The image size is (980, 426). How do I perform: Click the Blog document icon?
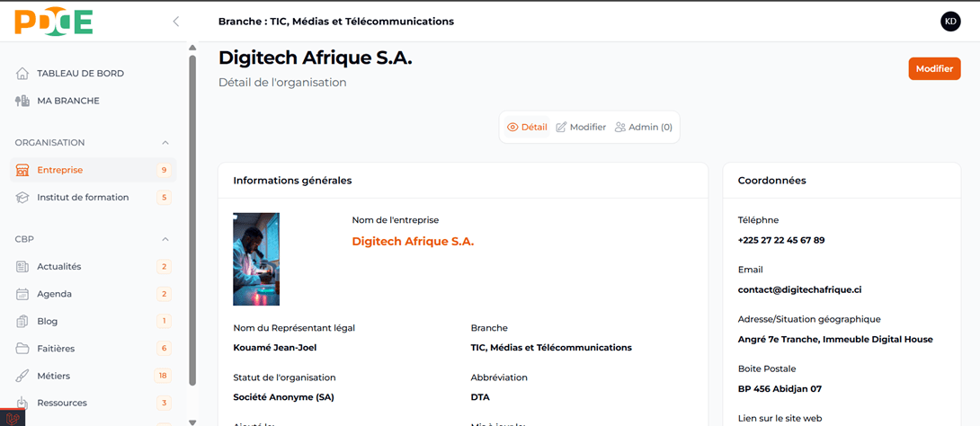pyautogui.click(x=22, y=321)
